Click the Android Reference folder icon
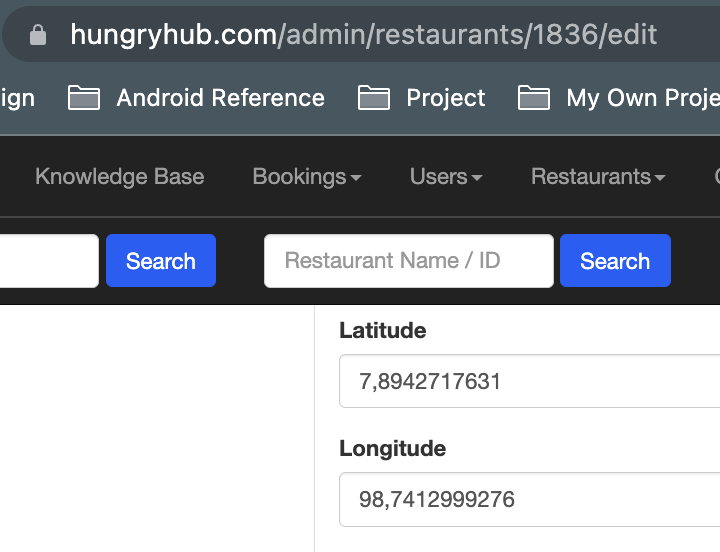 [84, 98]
